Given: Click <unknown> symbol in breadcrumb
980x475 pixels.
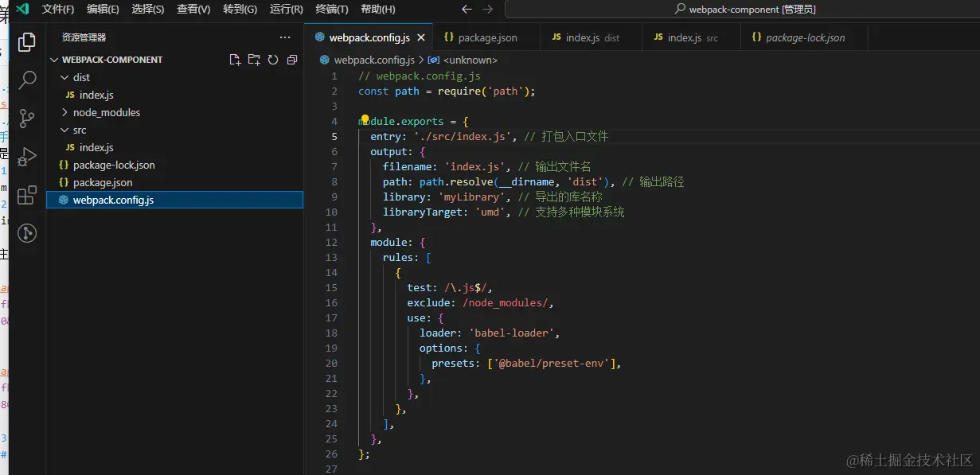Looking at the screenshot, I should (x=470, y=60).
